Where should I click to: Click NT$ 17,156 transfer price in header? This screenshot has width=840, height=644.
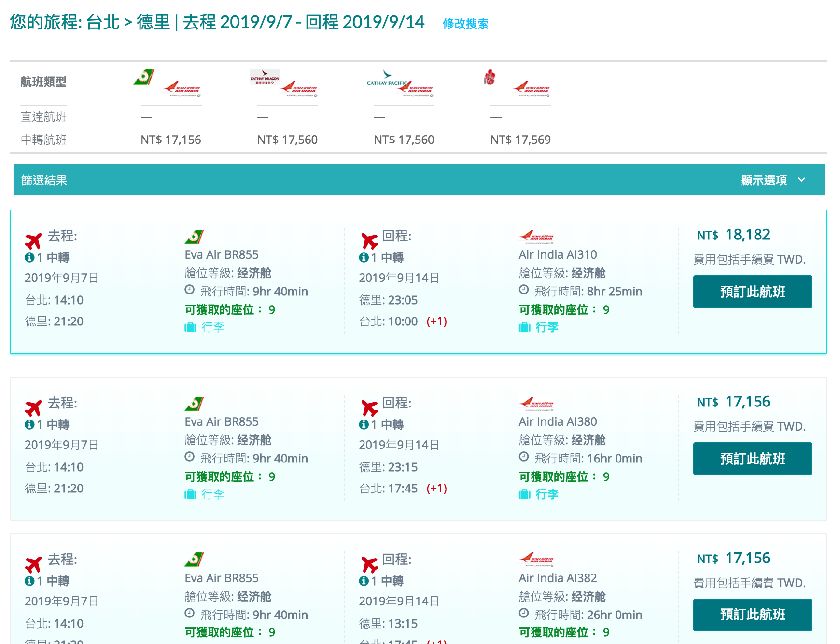pos(171,140)
